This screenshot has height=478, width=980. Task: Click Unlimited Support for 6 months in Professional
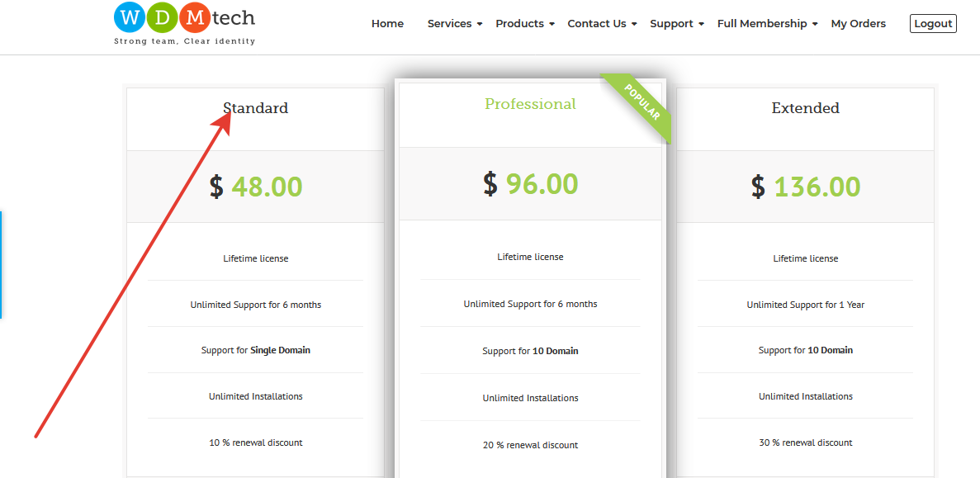(x=531, y=305)
